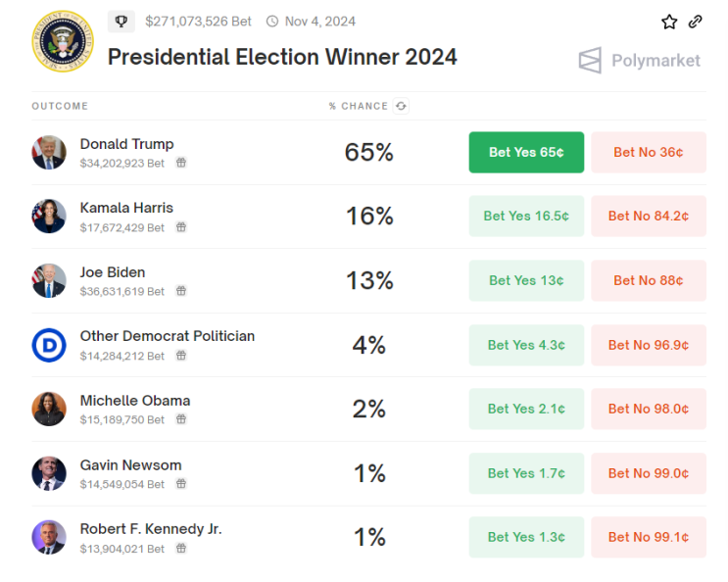Click gift icon under Donald Trump
The image size is (728, 582).
(x=181, y=164)
